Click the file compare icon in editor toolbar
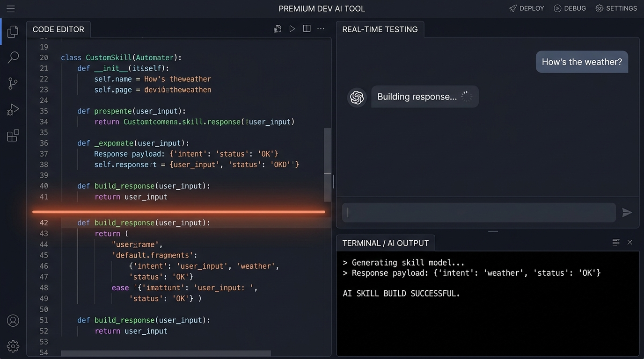644x359 pixels. point(278,29)
